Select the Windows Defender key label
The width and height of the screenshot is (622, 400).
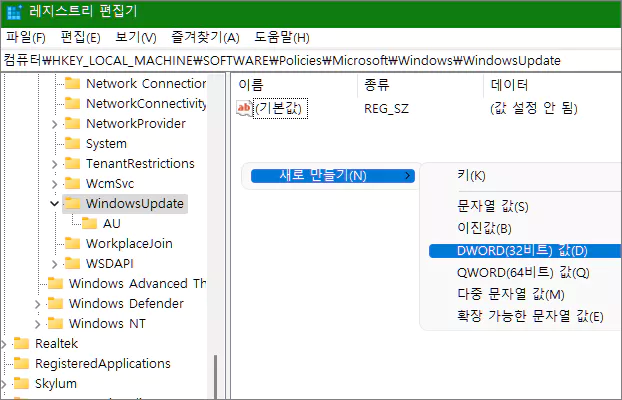click(126, 303)
